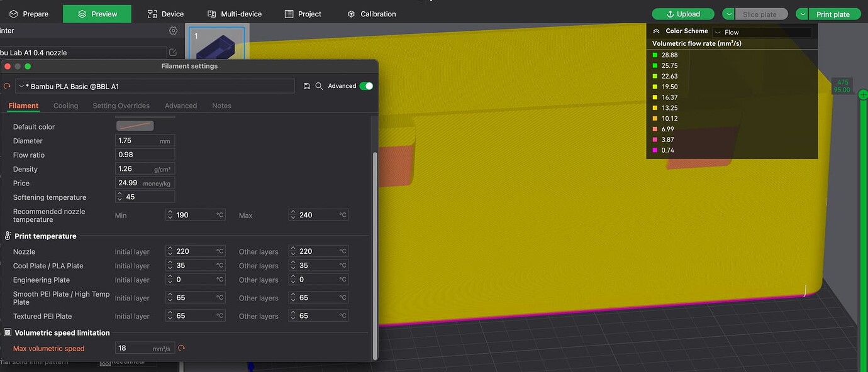Viewport: 868px width, 372px height.
Task: Go to the Notes tab
Action: 221,106
